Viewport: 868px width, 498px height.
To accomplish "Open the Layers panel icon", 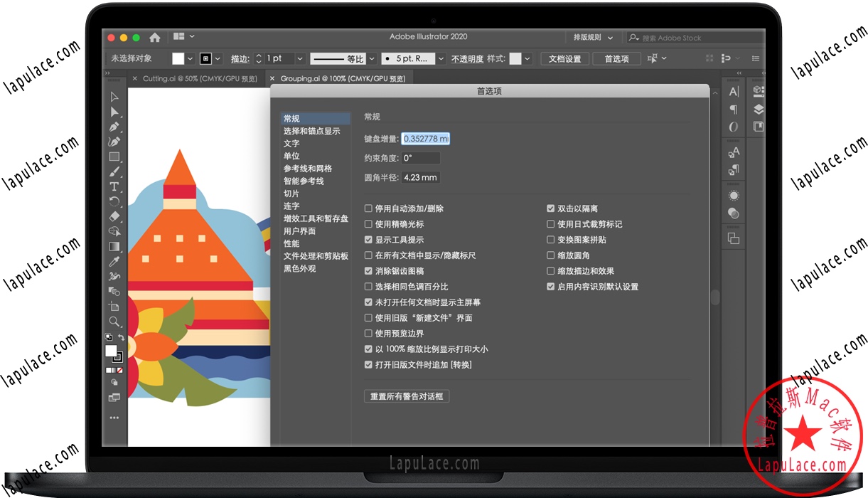I will point(759,109).
